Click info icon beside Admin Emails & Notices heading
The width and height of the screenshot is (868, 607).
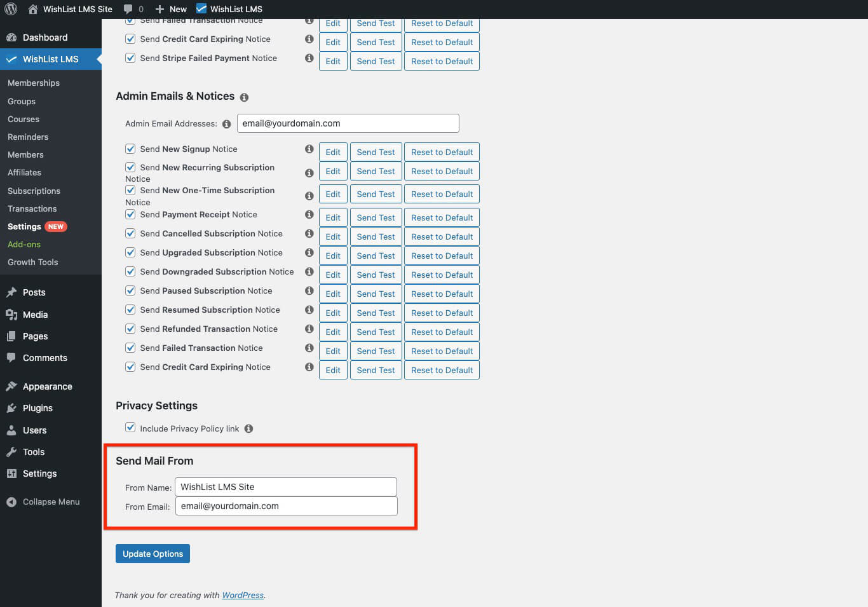pyautogui.click(x=244, y=97)
